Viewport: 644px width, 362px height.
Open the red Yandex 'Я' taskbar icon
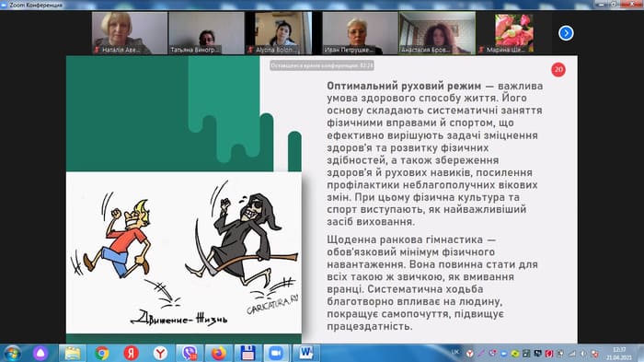click(131, 353)
